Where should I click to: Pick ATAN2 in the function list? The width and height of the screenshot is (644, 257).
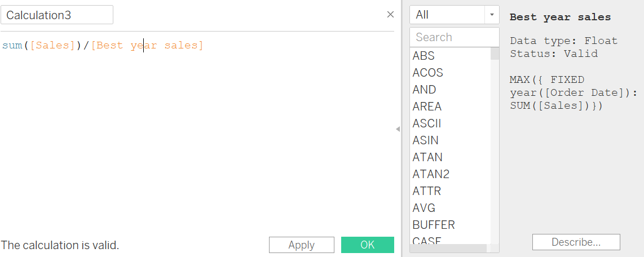tap(431, 174)
